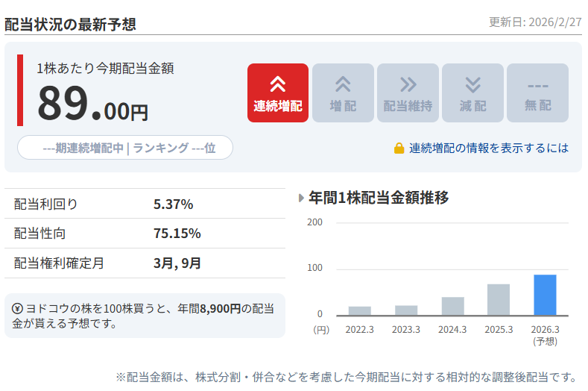Viewport: 588px width, 391px height.
Task: Open the 連続増配の情報を表示するには link
Action: [x=488, y=148]
